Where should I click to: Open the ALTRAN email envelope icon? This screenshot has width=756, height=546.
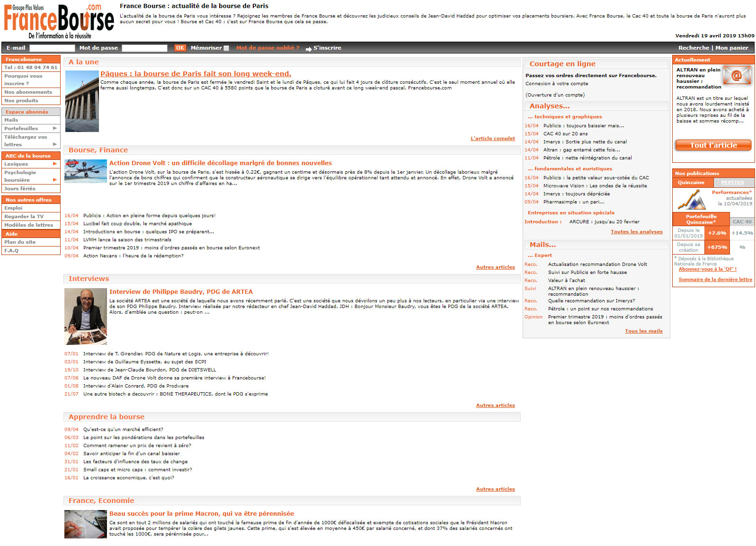point(738,75)
